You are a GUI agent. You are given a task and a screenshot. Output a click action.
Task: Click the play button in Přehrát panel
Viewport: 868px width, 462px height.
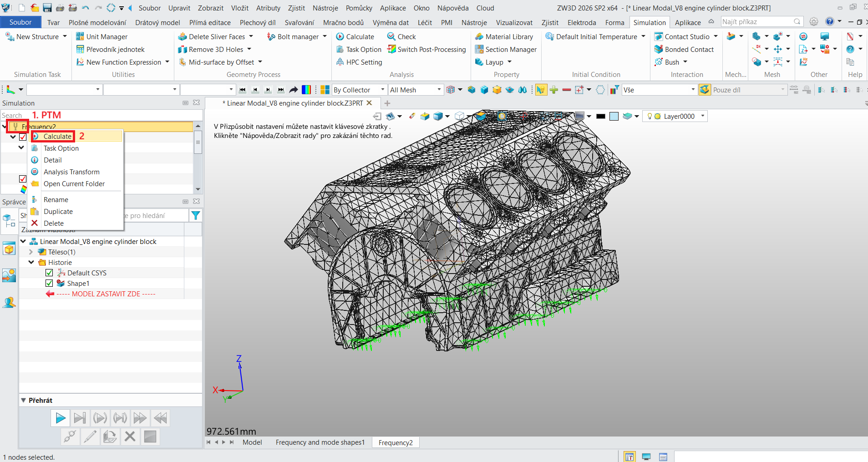click(x=60, y=418)
